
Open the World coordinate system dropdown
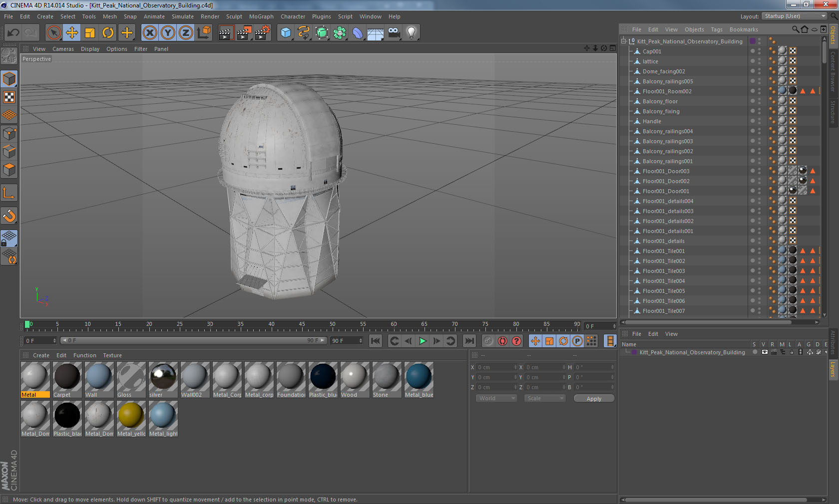496,398
